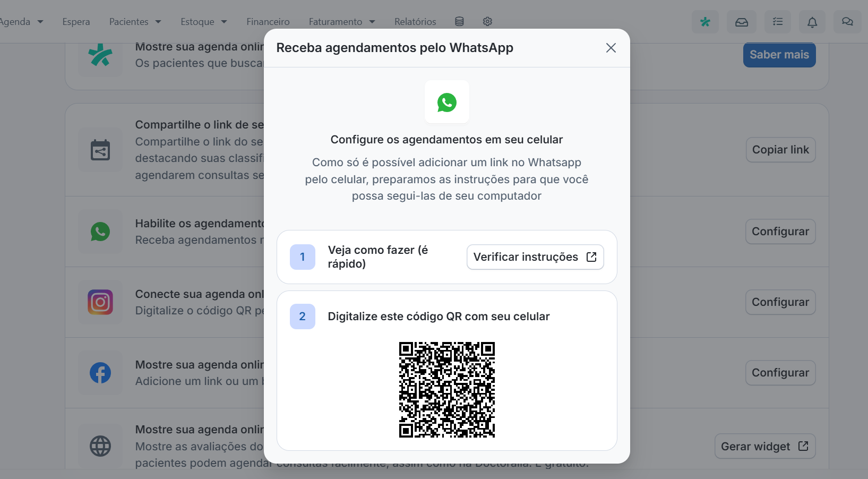Click the Facebook icon

click(x=100, y=373)
